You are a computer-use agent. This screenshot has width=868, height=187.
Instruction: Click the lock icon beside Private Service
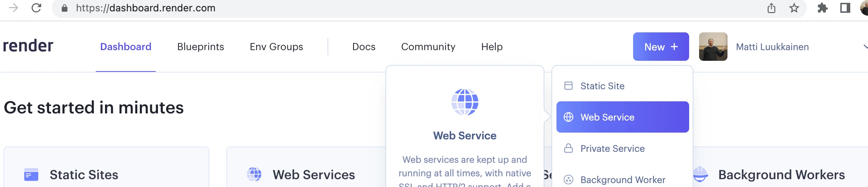tap(568, 148)
